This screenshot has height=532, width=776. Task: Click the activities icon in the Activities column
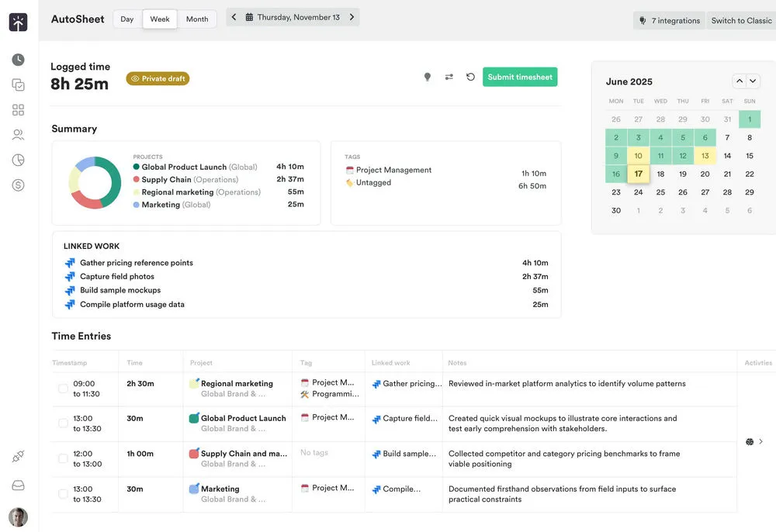(750, 441)
